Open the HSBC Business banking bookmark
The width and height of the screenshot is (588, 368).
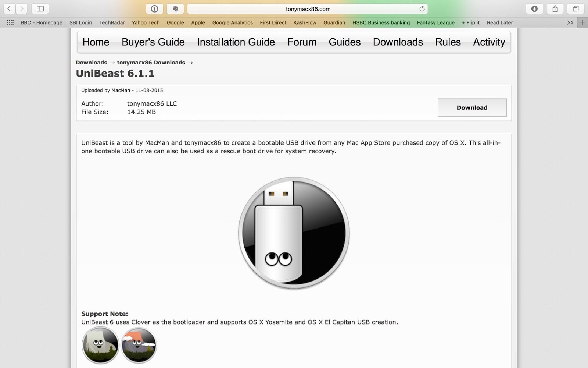pyautogui.click(x=381, y=22)
